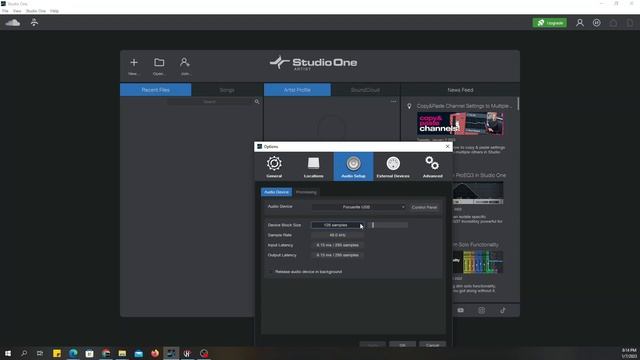Launch Firefox from the taskbar
This screenshot has height=360, width=640.
click(155, 353)
